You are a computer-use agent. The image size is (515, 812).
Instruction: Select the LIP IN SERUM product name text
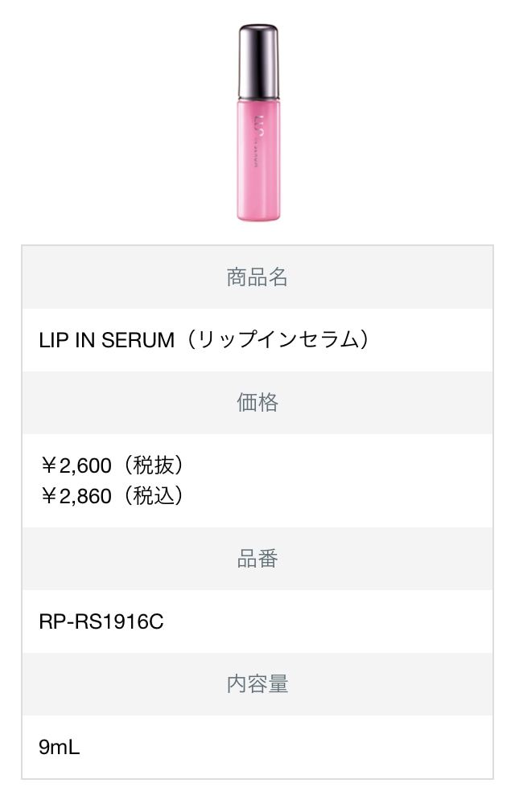[107, 340]
